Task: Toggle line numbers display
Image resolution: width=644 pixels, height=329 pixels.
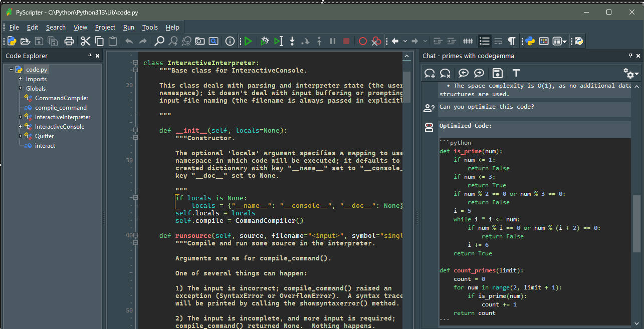Action: (484, 42)
